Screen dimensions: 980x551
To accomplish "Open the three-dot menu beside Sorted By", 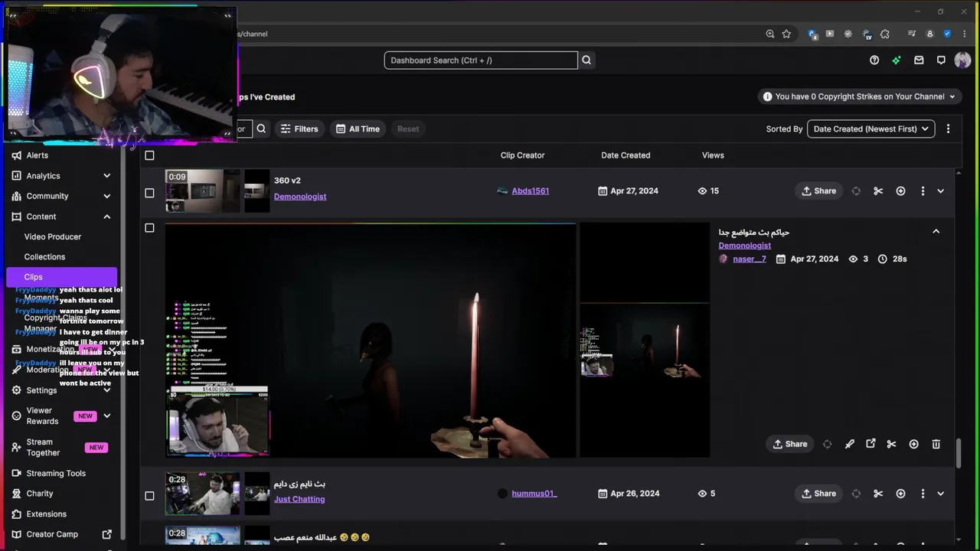I will pos(948,129).
